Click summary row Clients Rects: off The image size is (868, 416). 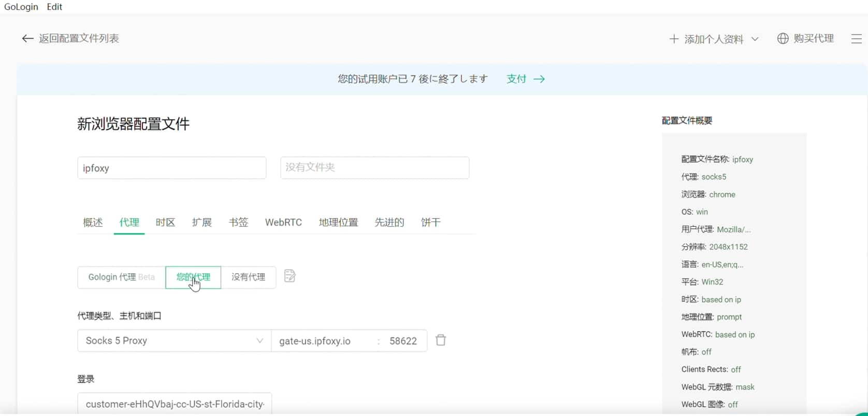click(711, 369)
